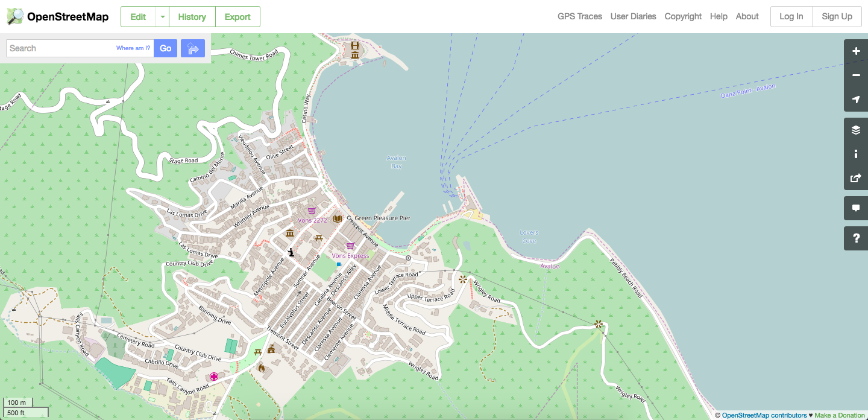Open the Share panel icon
Image resolution: width=868 pixels, height=420 pixels.
click(x=855, y=178)
